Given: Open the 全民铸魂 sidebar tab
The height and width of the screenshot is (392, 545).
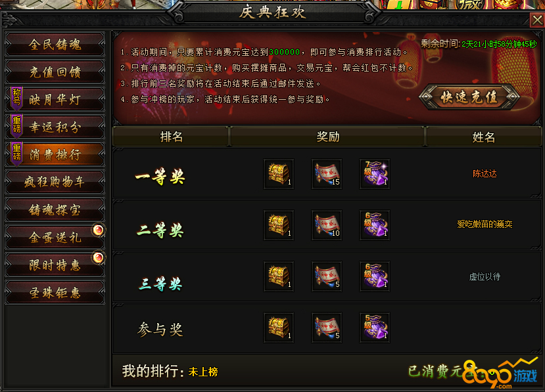Looking at the screenshot, I should coord(55,44).
